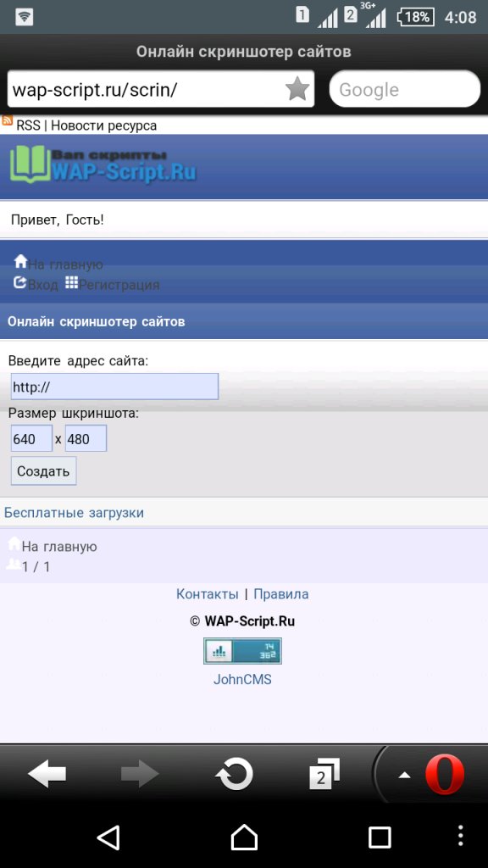This screenshot has height=868, width=488.
Task: Tap the Google search box
Action: pyautogui.click(x=405, y=89)
